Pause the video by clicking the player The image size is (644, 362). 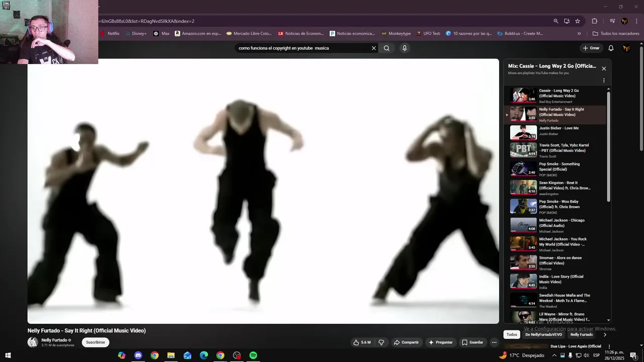[263, 191]
